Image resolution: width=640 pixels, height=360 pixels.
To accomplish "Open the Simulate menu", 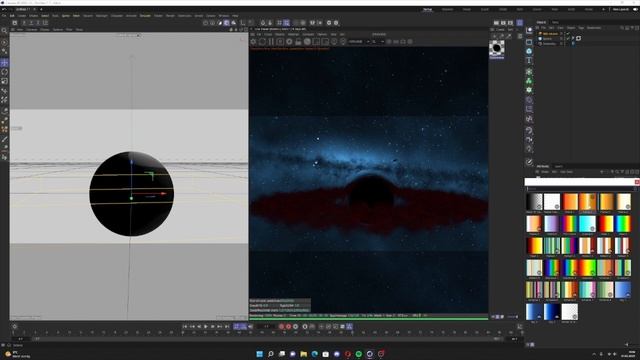I will point(145,16).
